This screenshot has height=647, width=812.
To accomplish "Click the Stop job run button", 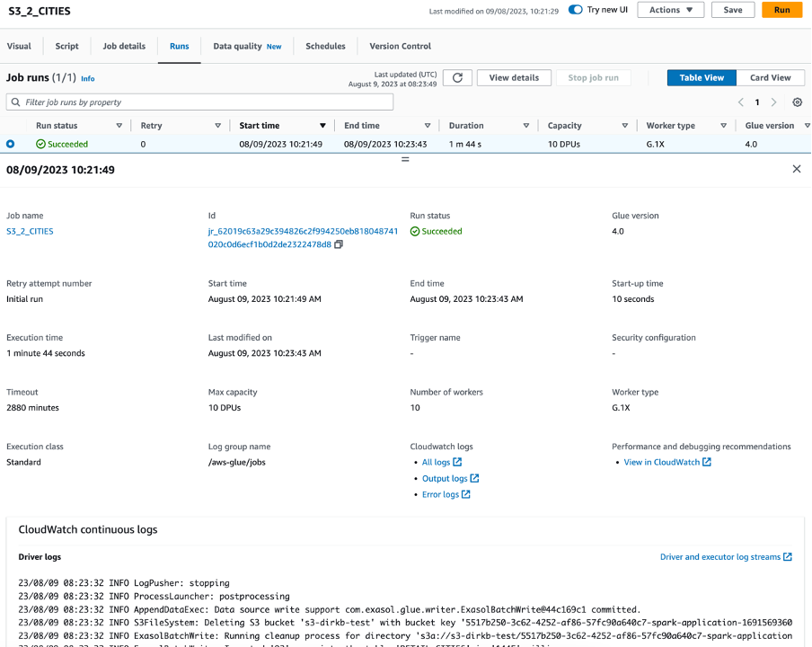I will [594, 77].
